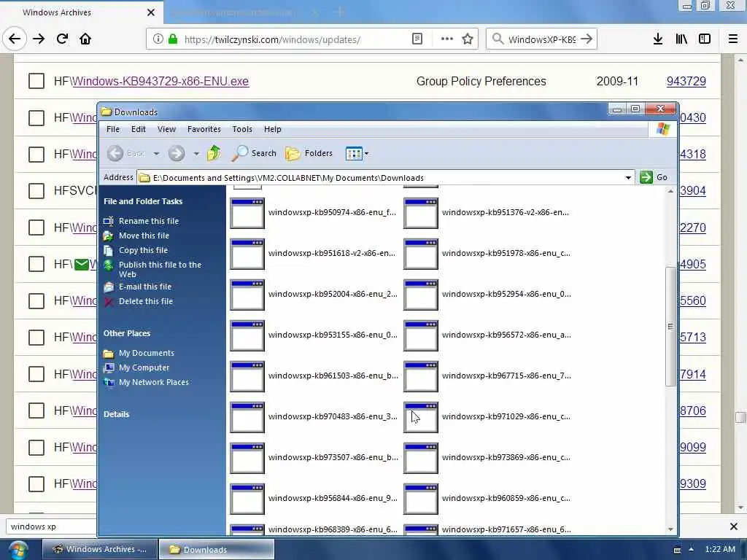Bookmark this page with the star
747x560 pixels.
tap(468, 39)
